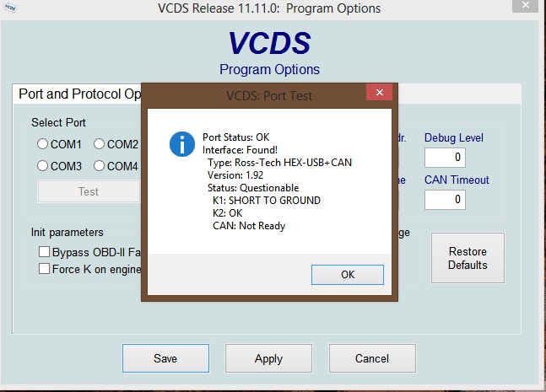Screen dimensions: 546x392
Task: Confirm the Port Test dialog with OK
Action: point(348,275)
